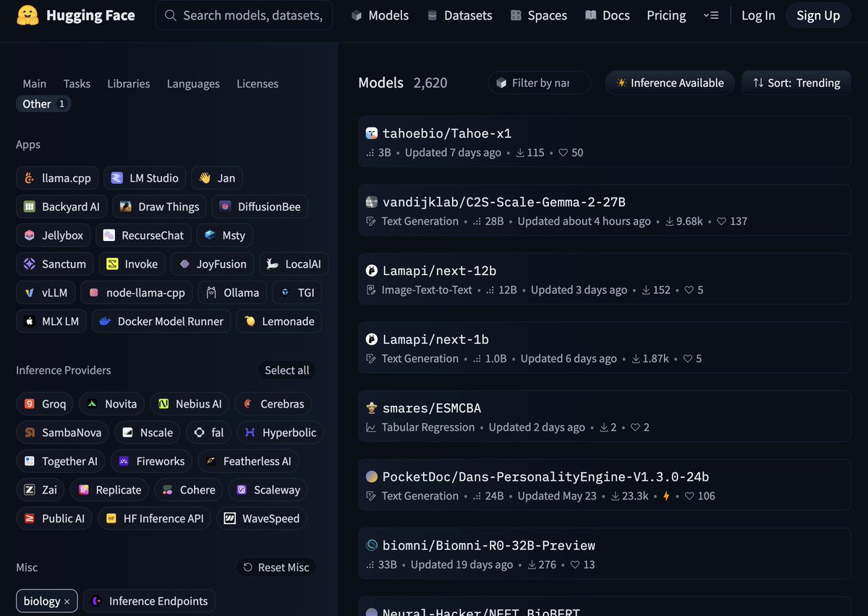Viewport: 868px width, 616px height.
Task: Enable the Draw Things filter
Action: coord(159,206)
